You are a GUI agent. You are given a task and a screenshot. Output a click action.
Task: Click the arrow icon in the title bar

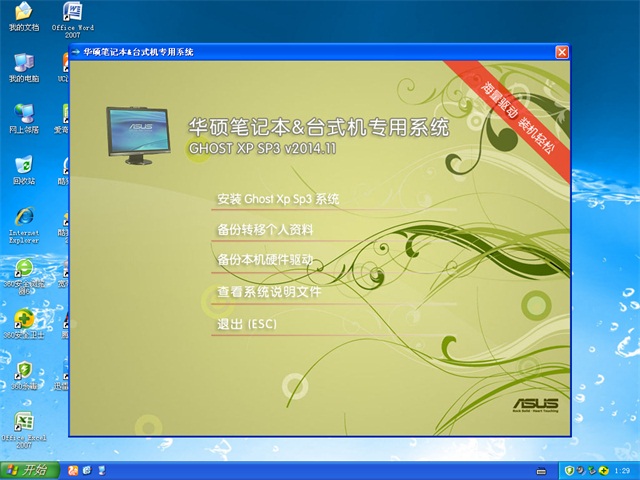(x=76, y=52)
